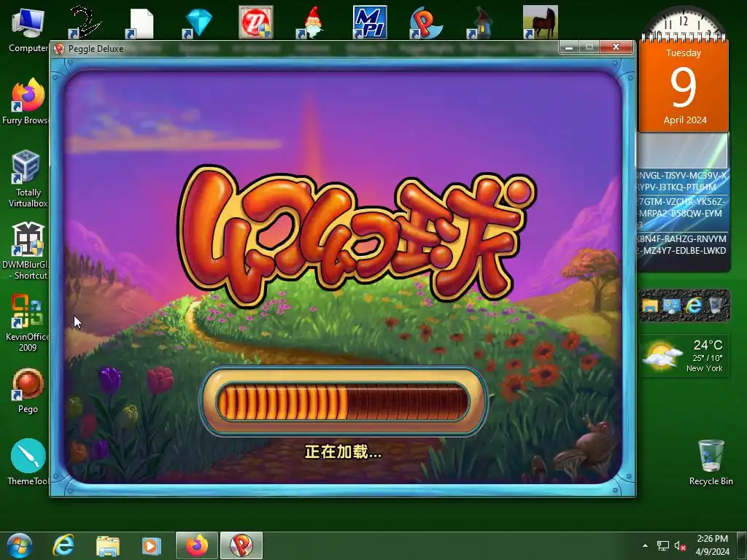Viewport: 747px width, 560px height.
Task: Launch Internet Explorer from the taskbar
Action: click(x=63, y=545)
